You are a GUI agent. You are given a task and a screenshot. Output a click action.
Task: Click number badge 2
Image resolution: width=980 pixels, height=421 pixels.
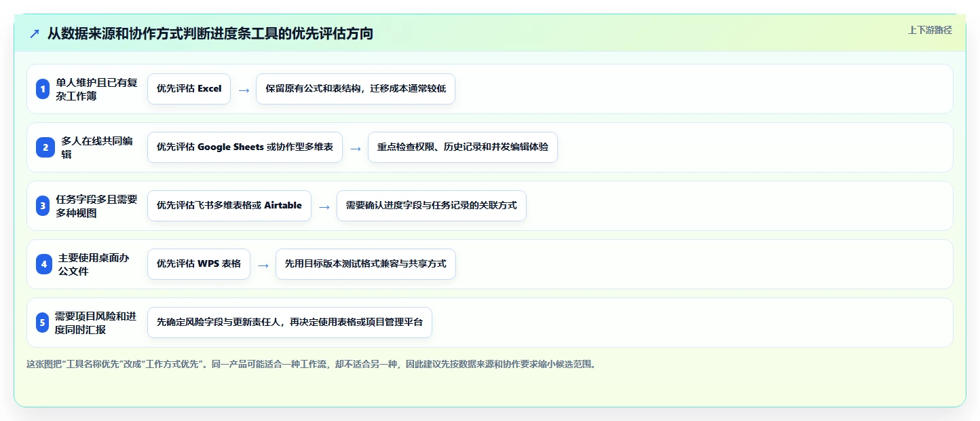(45, 147)
